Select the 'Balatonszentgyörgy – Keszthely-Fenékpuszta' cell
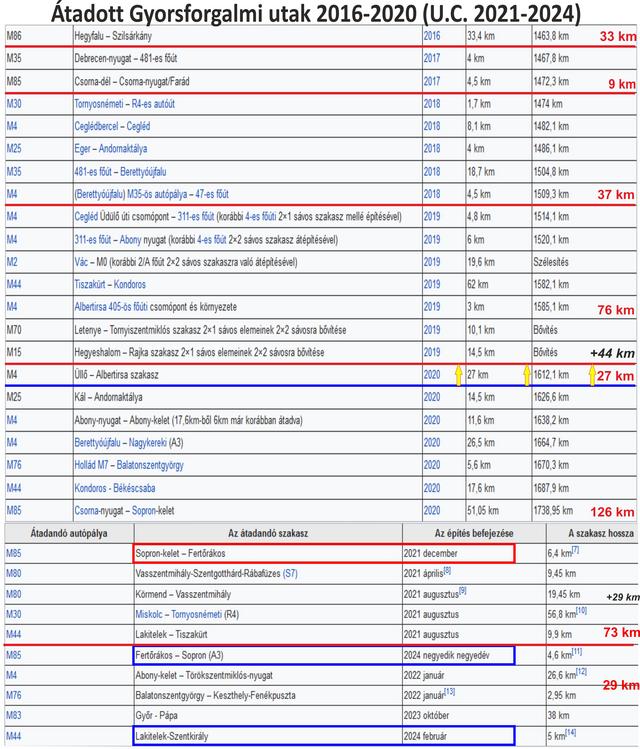Screen dimensions: 640x749 (268, 695)
